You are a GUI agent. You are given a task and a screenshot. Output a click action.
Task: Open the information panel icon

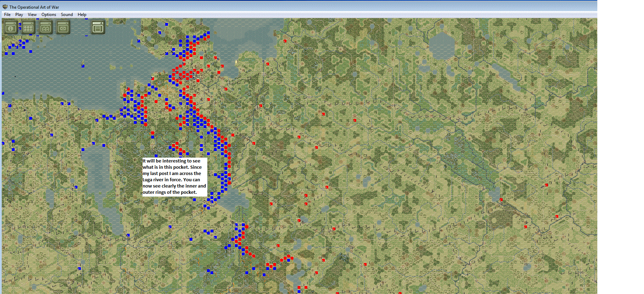pos(11,27)
